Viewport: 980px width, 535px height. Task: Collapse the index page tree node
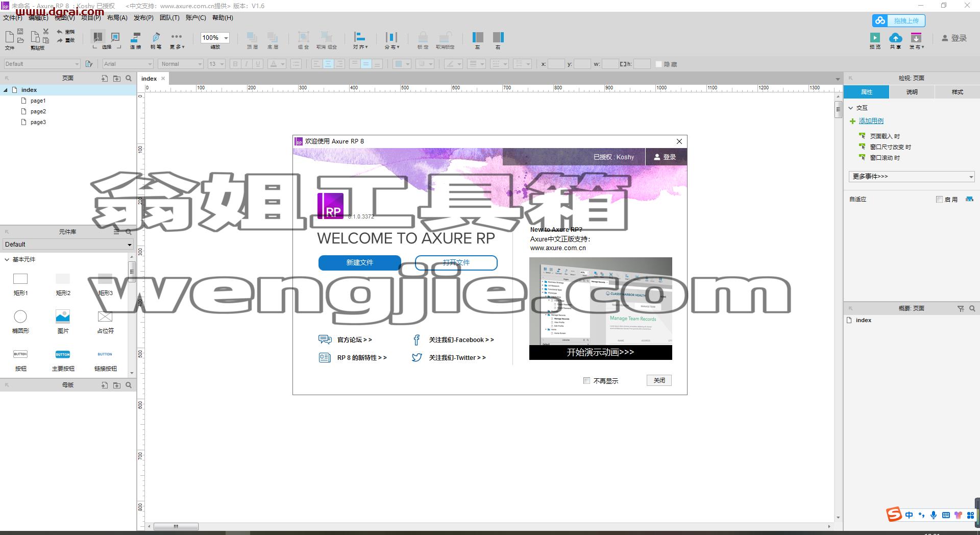coord(6,90)
